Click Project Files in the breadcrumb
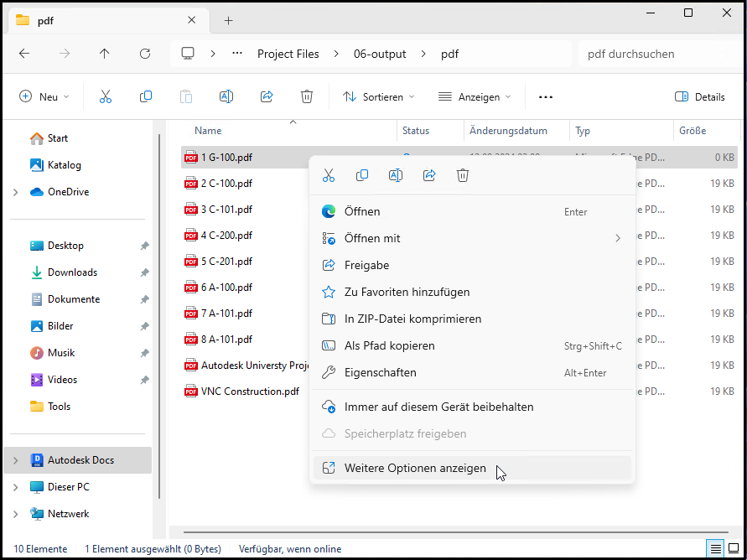The width and height of the screenshot is (747, 560). coord(288,54)
